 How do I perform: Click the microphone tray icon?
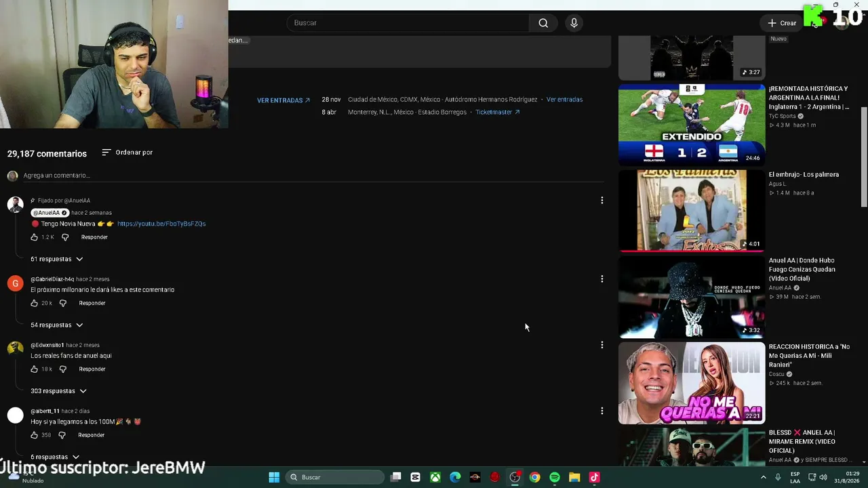778,477
